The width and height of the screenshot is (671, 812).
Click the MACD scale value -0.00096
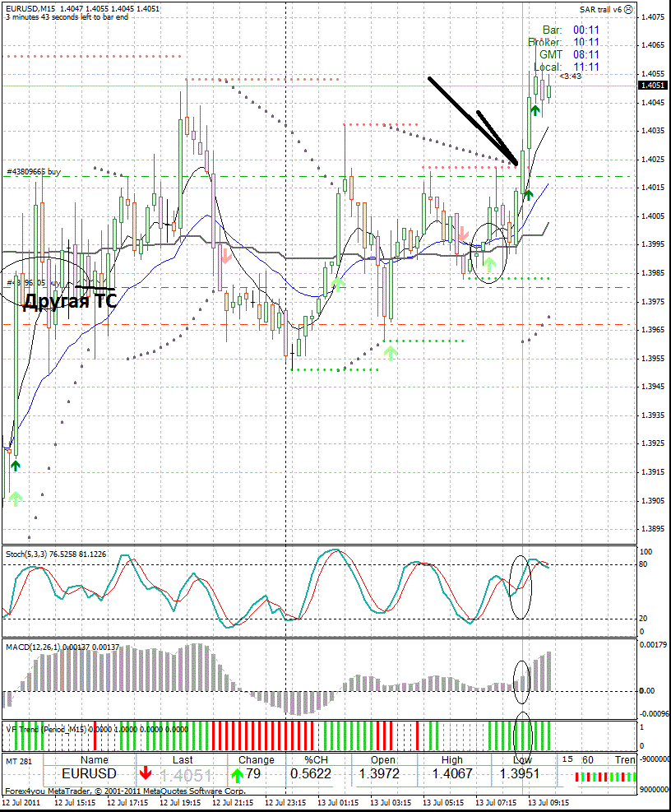pos(655,713)
